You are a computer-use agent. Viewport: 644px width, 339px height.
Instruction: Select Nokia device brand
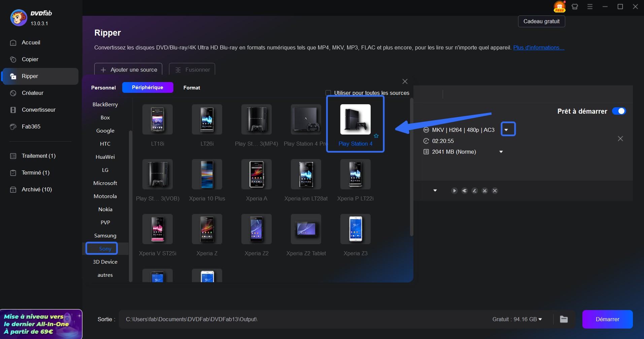(x=105, y=210)
